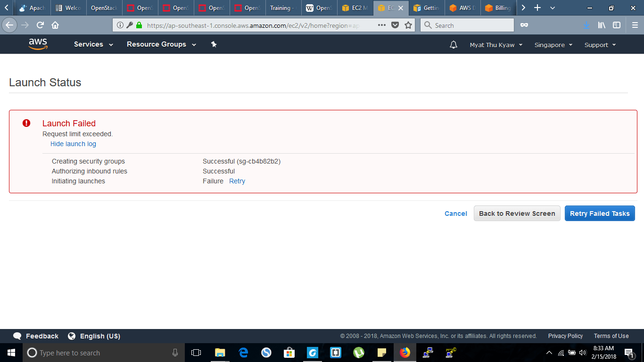Toggle the AWS shortcuts pin icon
Viewport: 644px width, 362px height.
[x=214, y=44]
